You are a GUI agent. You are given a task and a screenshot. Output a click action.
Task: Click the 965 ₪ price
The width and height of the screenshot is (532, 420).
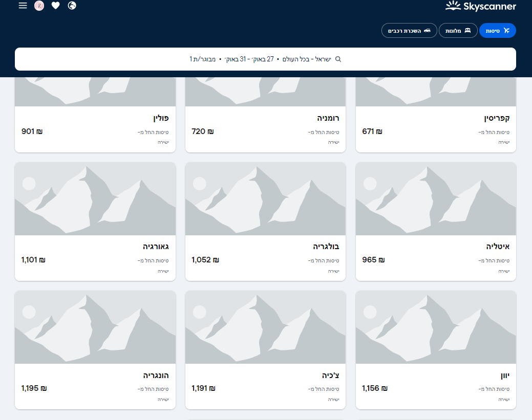[373, 260]
